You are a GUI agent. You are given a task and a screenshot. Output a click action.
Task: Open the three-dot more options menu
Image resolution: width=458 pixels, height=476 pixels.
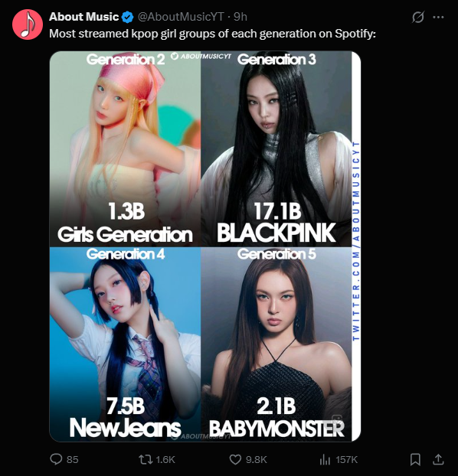(438, 18)
